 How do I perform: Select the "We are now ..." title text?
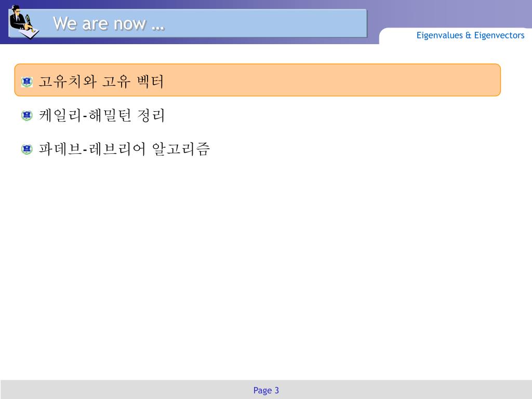(x=109, y=24)
